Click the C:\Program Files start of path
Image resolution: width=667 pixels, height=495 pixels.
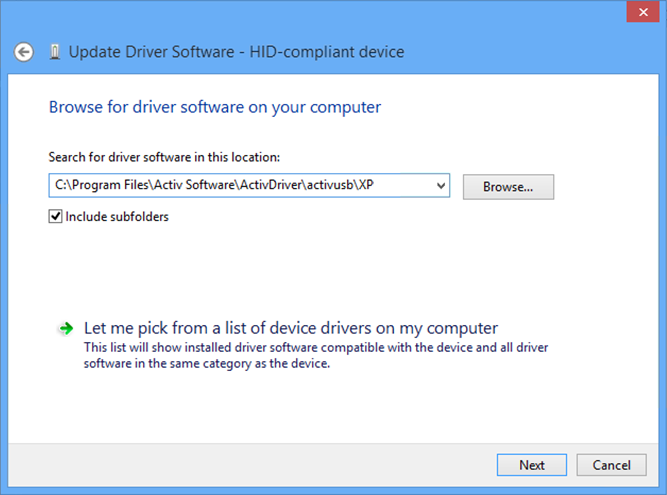pos(90,186)
